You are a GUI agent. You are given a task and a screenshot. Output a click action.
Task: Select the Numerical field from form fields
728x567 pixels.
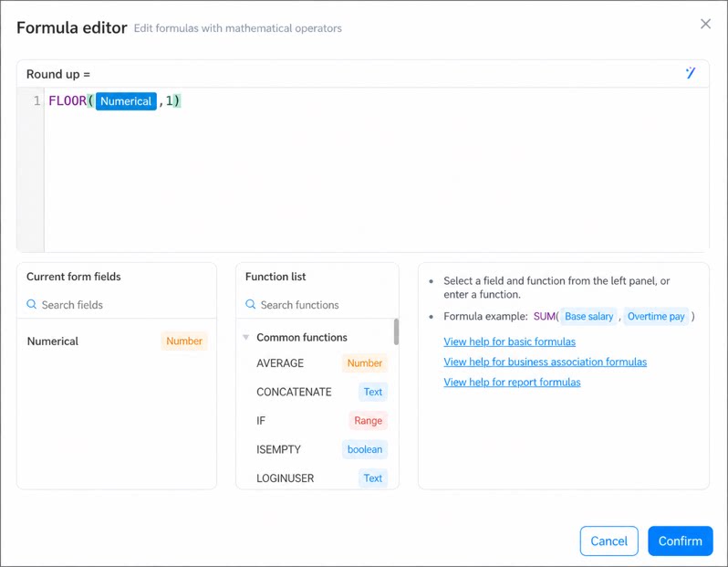tap(117, 341)
